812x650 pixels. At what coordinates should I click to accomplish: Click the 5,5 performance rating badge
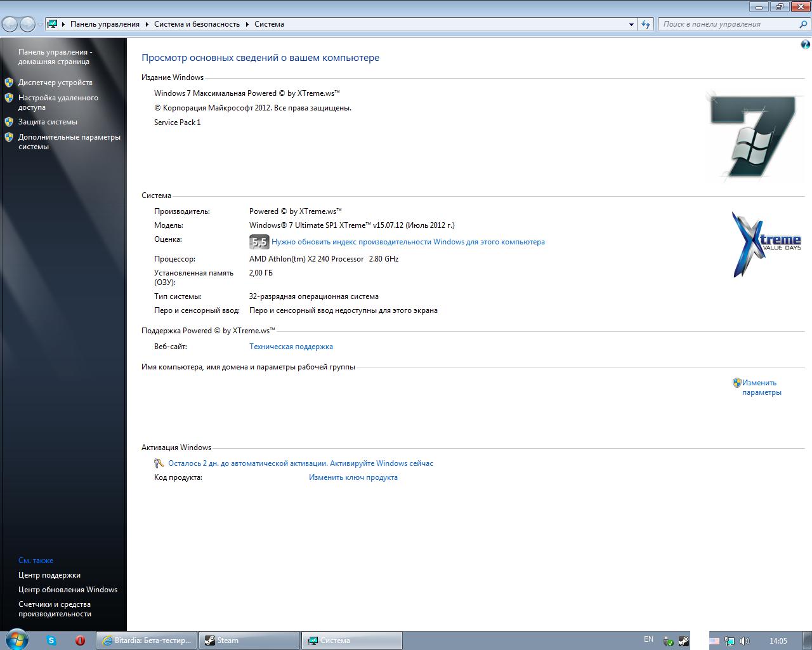259,242
